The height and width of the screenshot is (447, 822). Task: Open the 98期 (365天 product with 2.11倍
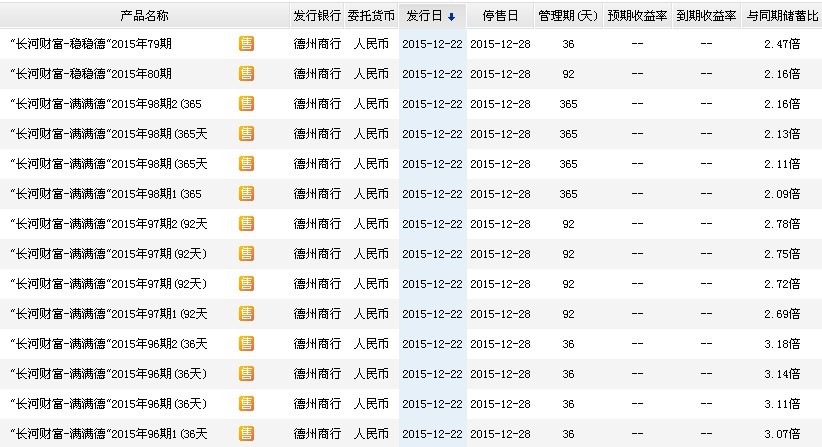[109, 163]
